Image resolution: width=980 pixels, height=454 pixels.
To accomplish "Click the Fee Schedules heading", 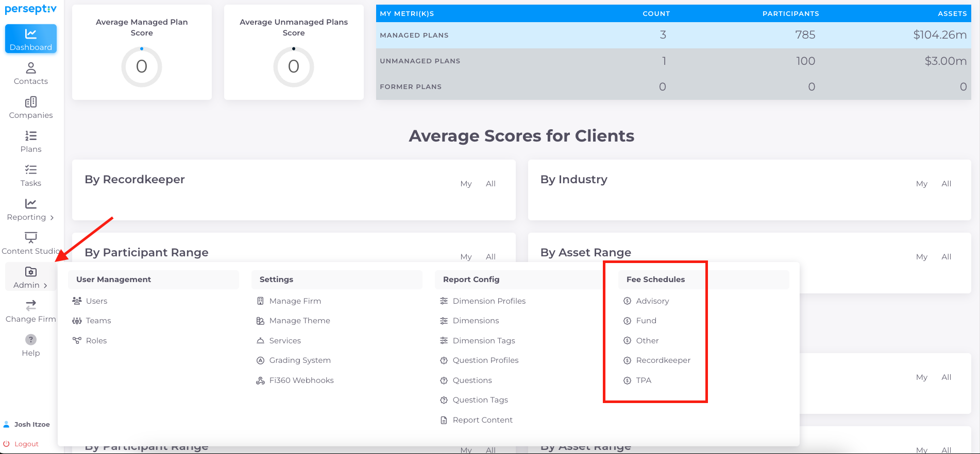I will [655, 280].
